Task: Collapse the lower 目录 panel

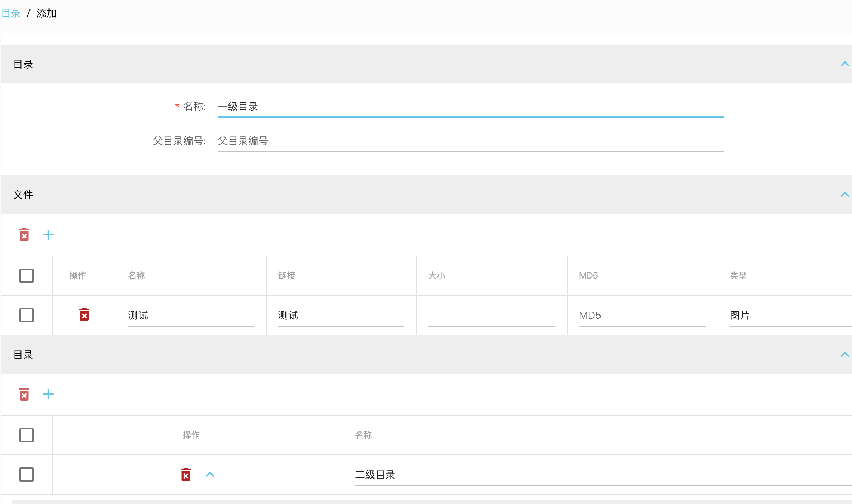Action: click(844, 355)
